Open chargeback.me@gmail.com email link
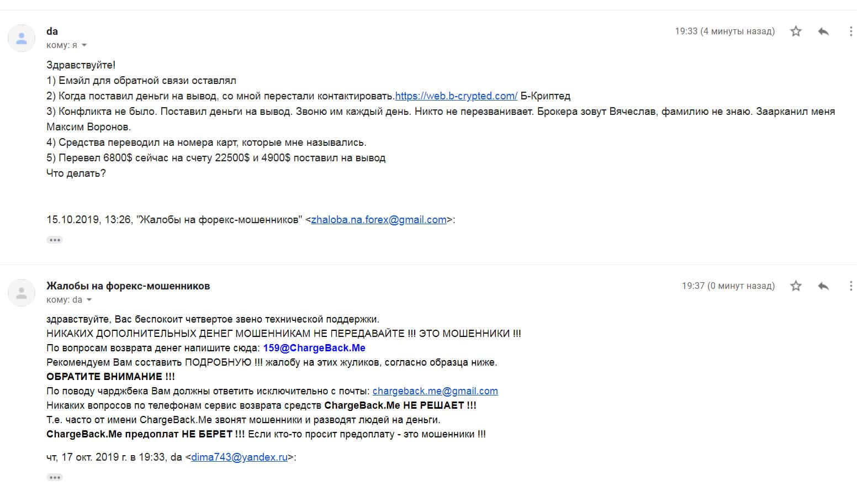This screenshot has width=868, height=496. tap(435, 391)
